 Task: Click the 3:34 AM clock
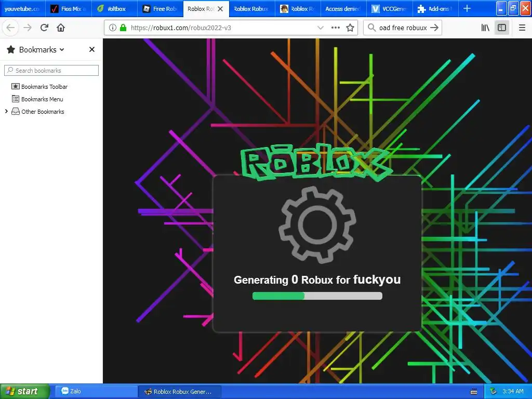[x=513, y=391]
